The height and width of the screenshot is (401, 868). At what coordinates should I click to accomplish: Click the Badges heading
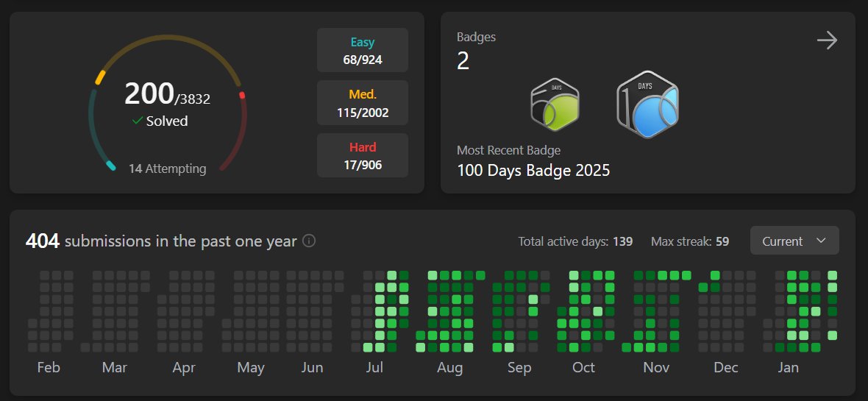pos(476,37)
